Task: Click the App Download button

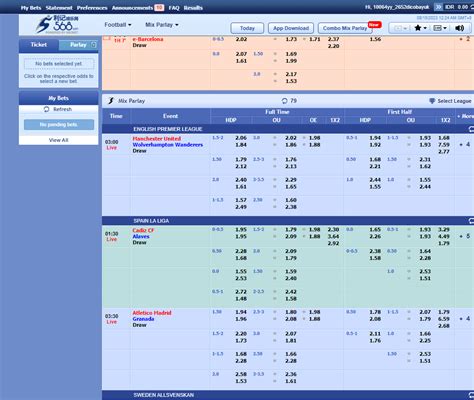Action: click(291, 28)
